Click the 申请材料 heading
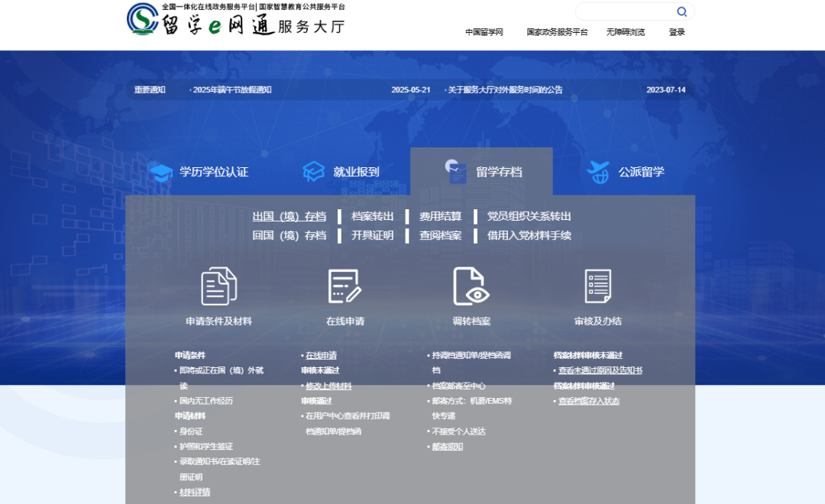Screen dimensions: 825x504 [x=190, y=416]
